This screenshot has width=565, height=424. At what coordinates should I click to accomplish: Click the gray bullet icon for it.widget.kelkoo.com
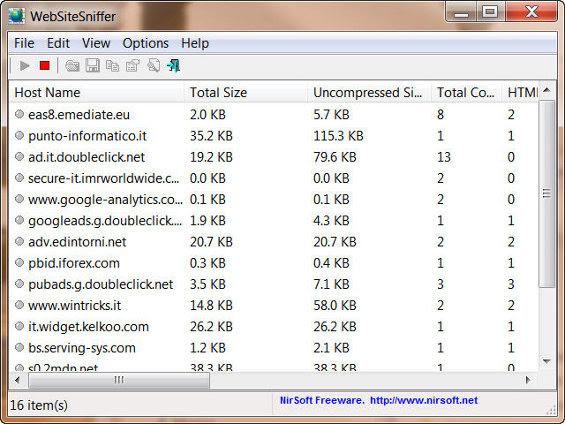pos(19,326)
